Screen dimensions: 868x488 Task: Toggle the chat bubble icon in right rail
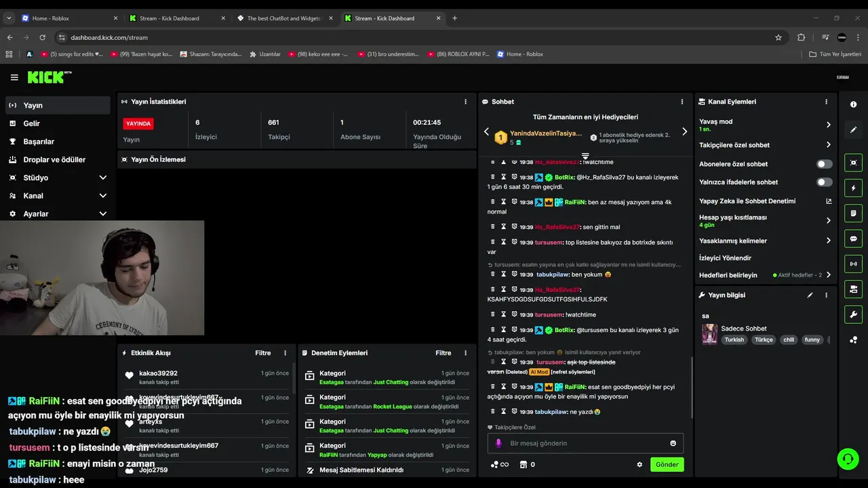(853, 239)
